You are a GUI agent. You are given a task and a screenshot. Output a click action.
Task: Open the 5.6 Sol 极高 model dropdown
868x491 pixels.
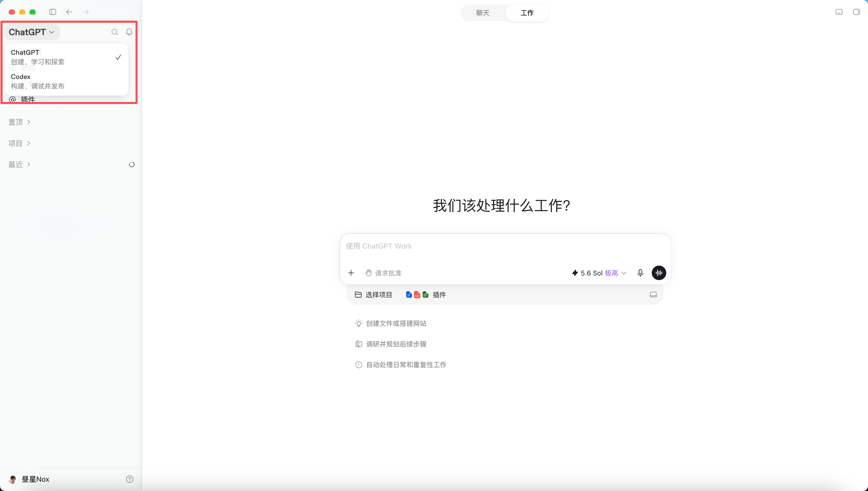click(599, 273)
